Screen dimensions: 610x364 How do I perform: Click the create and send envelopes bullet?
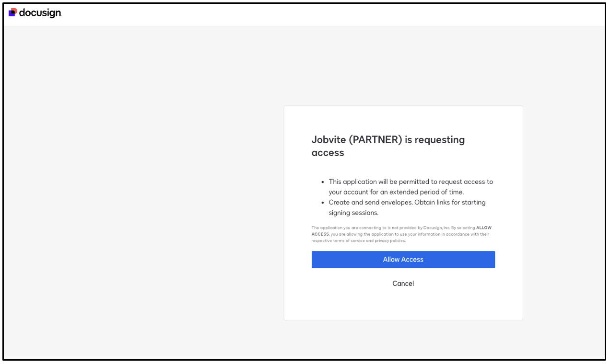pos(407,207)
